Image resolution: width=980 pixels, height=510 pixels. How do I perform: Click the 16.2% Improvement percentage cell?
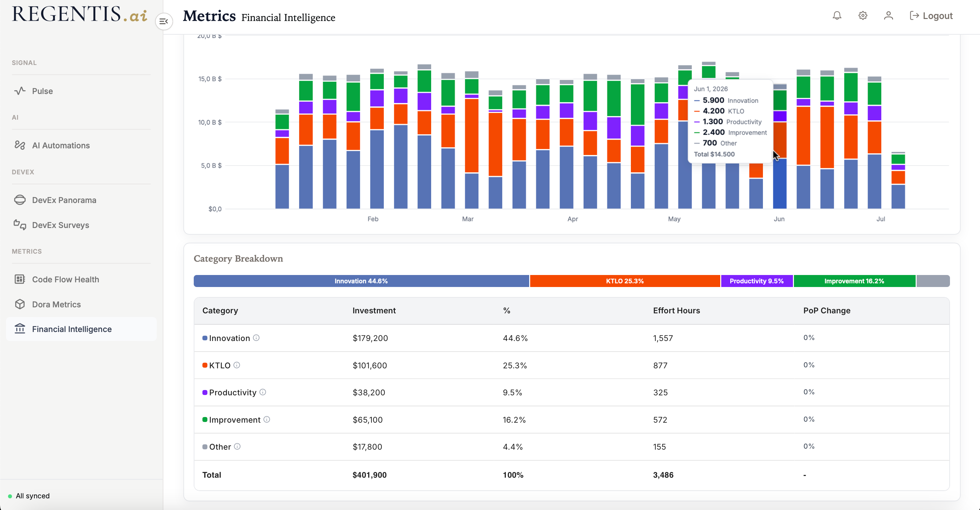pos(514,420)
